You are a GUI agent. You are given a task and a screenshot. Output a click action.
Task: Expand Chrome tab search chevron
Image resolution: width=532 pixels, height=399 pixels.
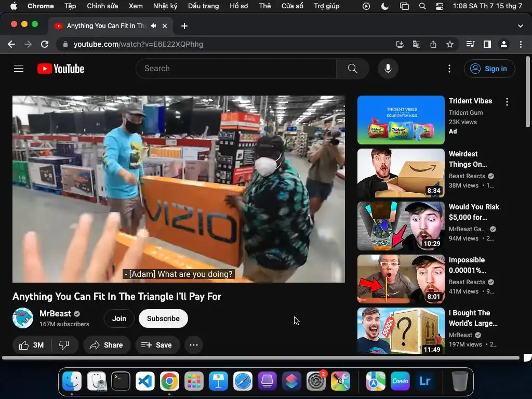521,26
